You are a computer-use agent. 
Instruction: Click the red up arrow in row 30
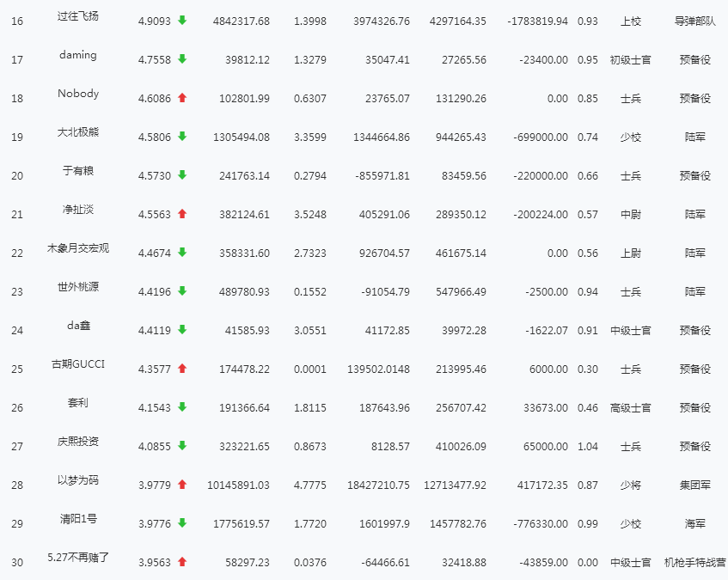pyautogui.click(x=182, y=561)
